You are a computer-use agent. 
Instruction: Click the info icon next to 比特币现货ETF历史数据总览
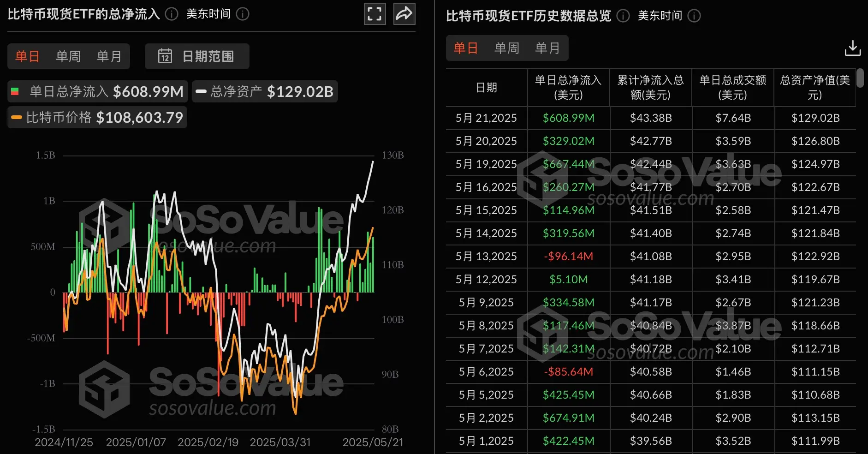click(622, 16)
